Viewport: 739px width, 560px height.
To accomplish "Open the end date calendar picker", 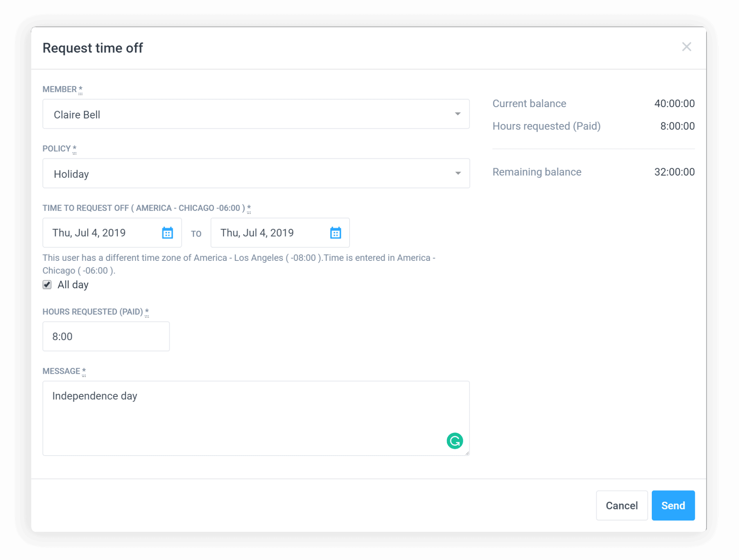I will pyautogui.click(x=335, y=233).
